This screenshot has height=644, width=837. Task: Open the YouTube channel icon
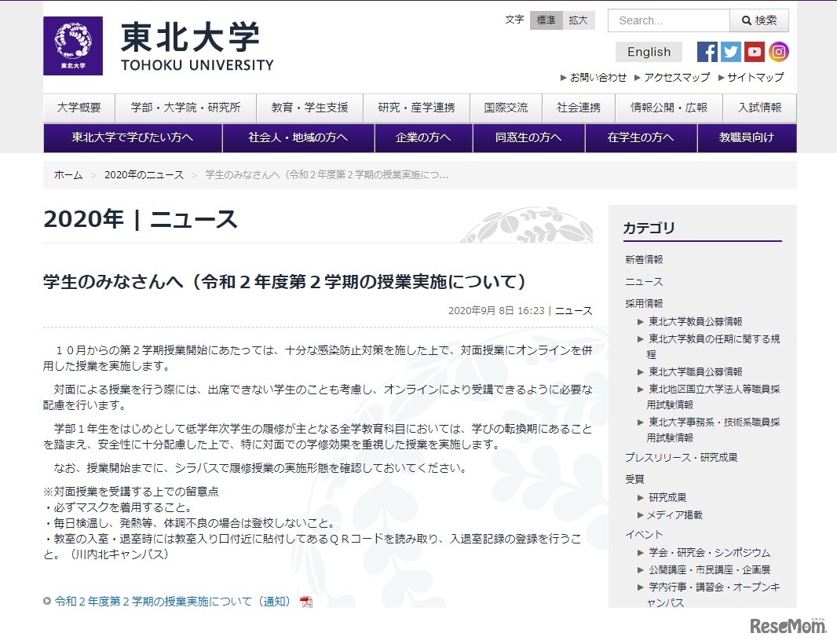[754, 51]
